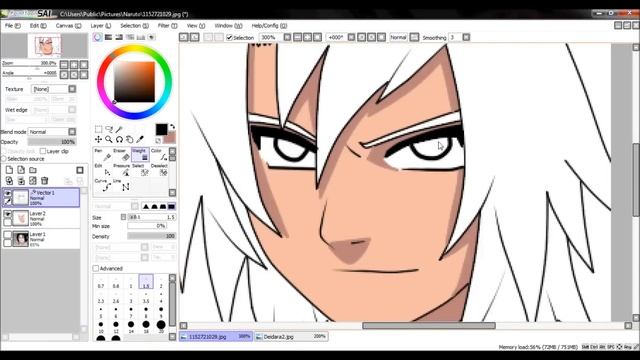The height and width of the screenshot is (360, 640).
Task: Select the Layer 1 thumbnail
Action: click(x=21, y=239)
